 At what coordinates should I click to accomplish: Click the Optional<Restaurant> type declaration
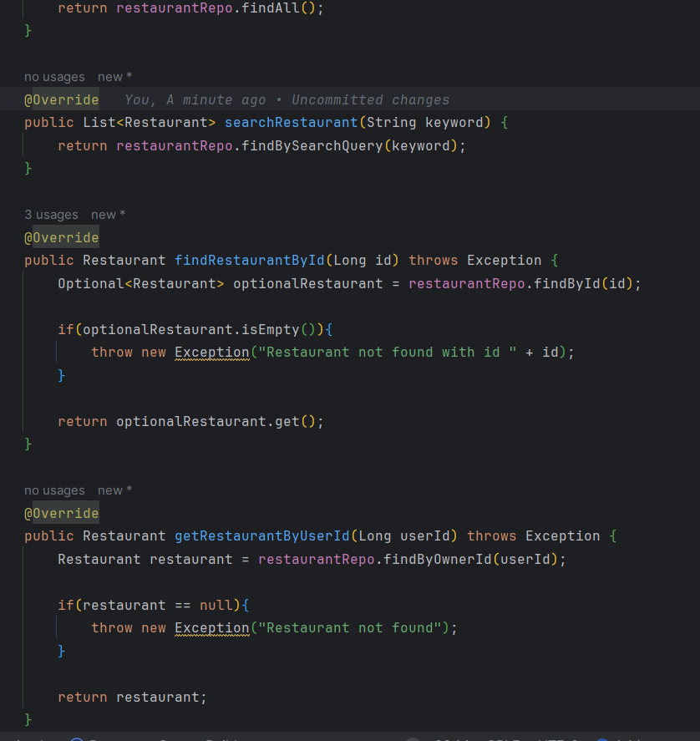[141, 284]
